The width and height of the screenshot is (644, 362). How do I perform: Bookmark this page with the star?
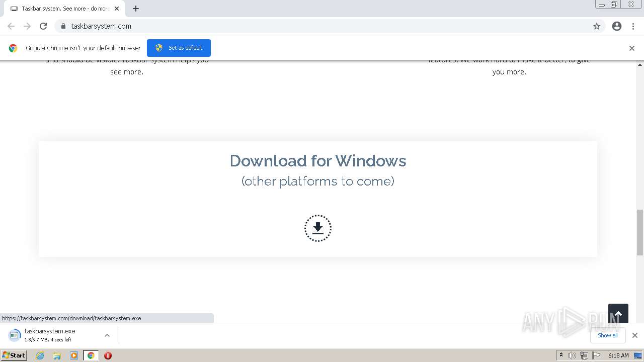pyautogui.click(x=597, y=26)
